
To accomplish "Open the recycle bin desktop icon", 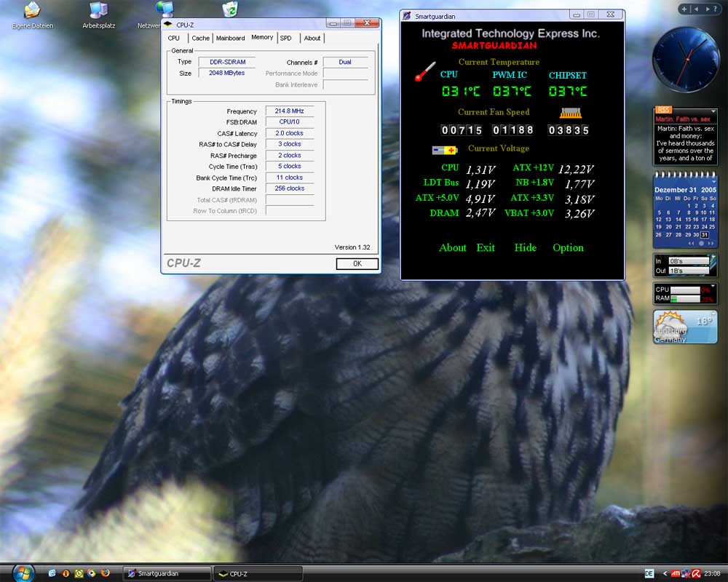I will click(230, 9).
